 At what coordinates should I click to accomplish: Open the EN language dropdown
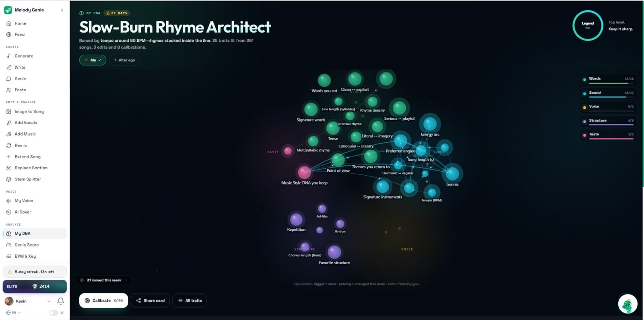coord(13,312)
